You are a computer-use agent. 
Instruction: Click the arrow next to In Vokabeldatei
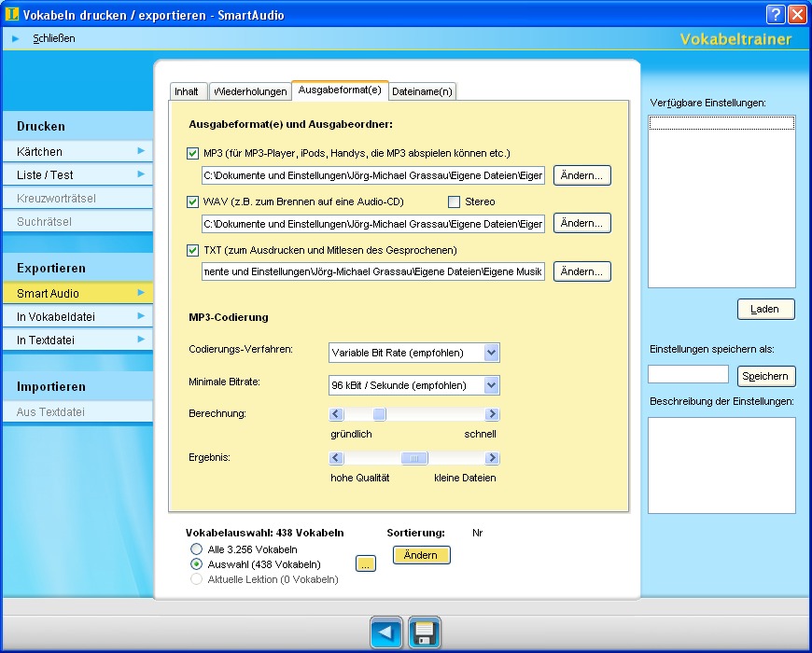pos(141,315)
